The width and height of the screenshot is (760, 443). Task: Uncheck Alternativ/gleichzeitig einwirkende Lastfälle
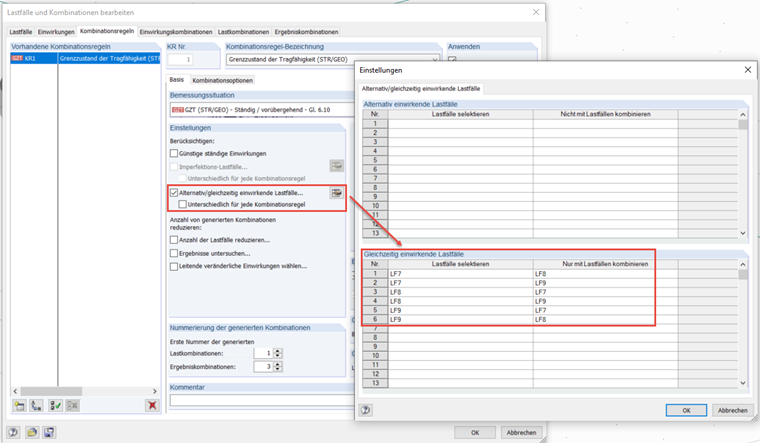pyautogui.click(x=174, y=192)
